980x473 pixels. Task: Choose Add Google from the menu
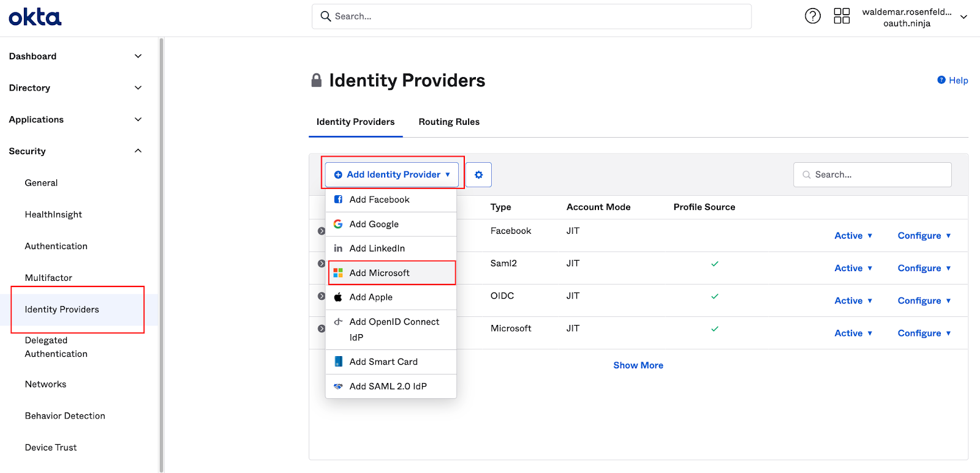point(391,224)
